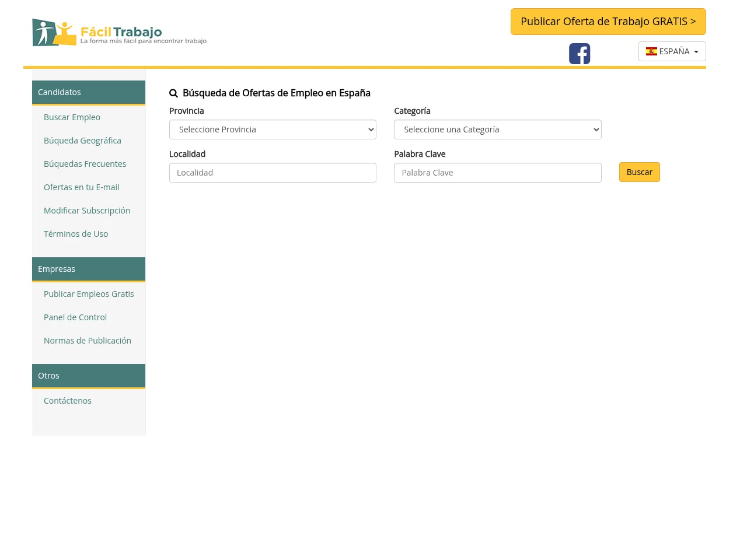This screenshot has width=747, height=560.
Task: Open Búqueda Geográfica link
Action: pos(82,141)
